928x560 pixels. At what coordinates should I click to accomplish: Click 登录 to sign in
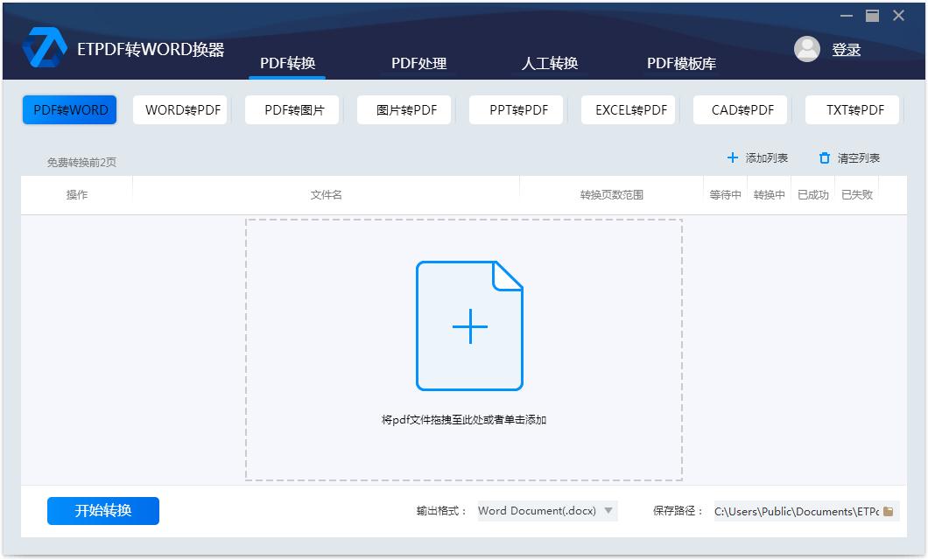pos(847,49)
